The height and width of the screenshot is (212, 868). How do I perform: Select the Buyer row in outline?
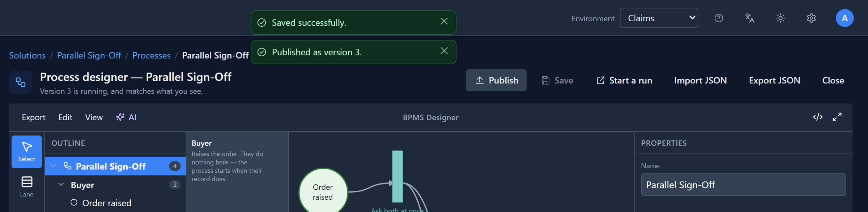coord(115,185)
